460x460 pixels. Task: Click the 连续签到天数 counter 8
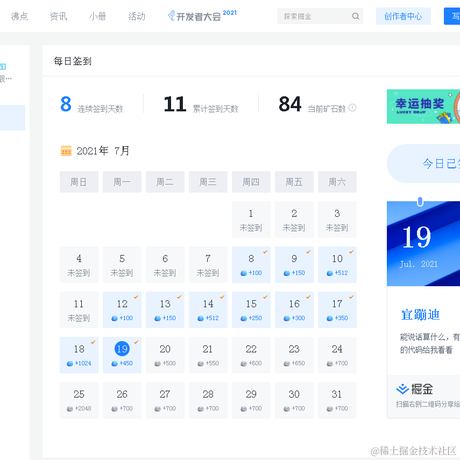click(x=66, y=104)
